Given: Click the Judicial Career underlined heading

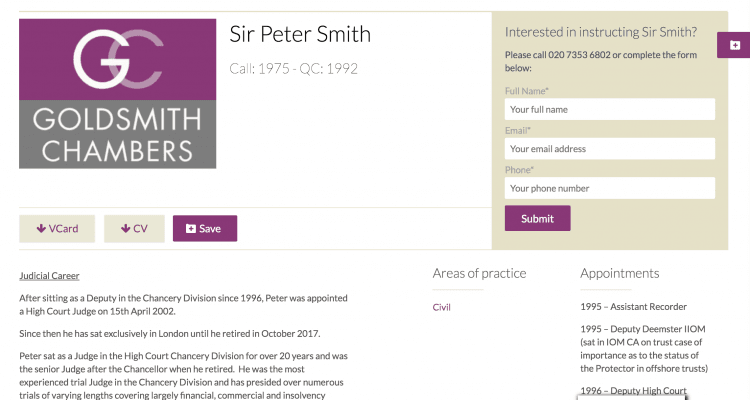Looking at the screenshot, I should tap(49, 276).
